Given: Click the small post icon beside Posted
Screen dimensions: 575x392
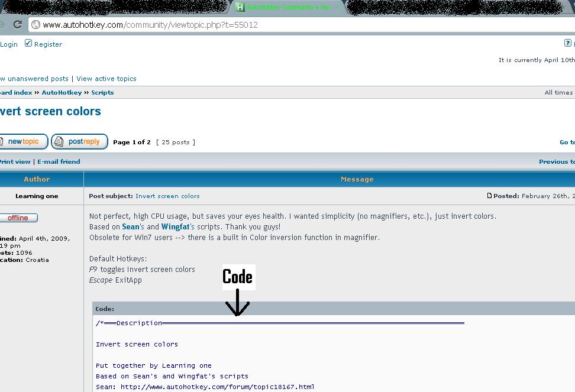Looking at the screenshot, I should click(489, 196).
